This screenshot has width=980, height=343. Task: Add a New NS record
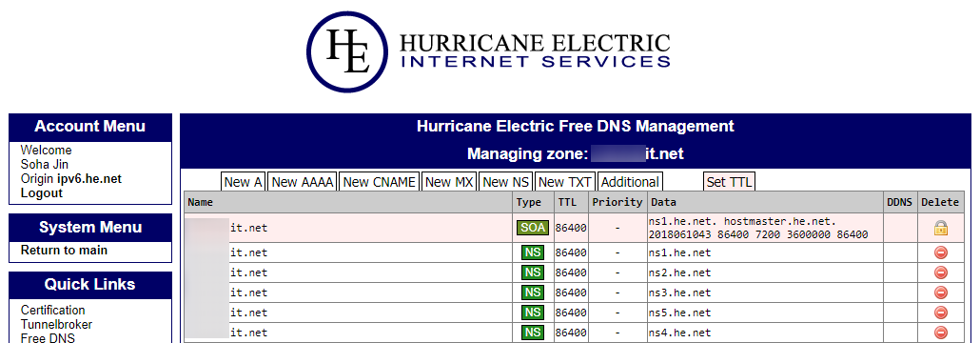(x=505, y=182)
